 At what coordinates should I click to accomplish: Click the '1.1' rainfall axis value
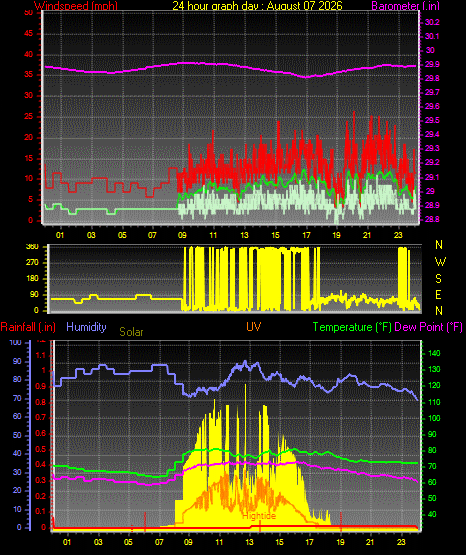41,356
